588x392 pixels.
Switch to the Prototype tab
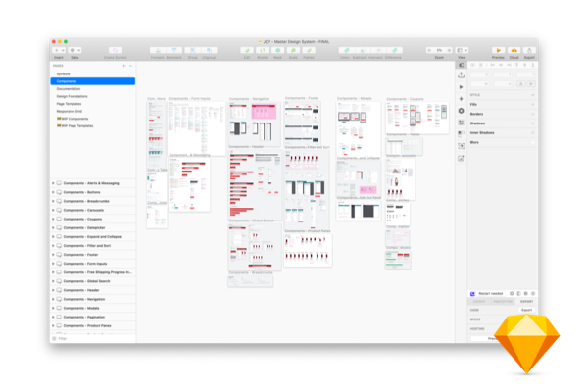click(503, 302)
